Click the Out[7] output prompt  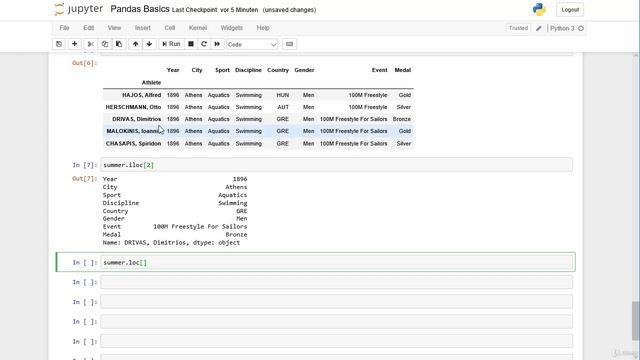click(84, 179)
